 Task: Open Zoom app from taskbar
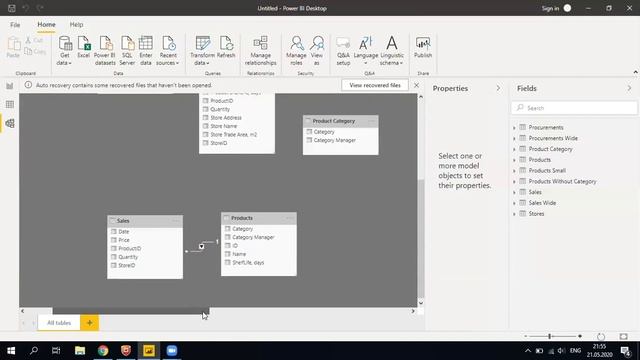click(x=172, y=351)
